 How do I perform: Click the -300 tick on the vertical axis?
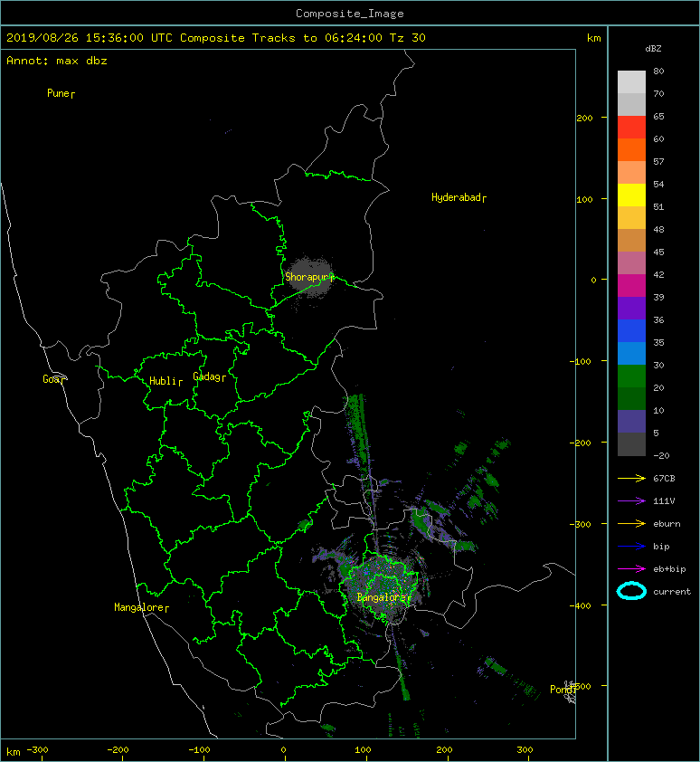tap(580, 524)
